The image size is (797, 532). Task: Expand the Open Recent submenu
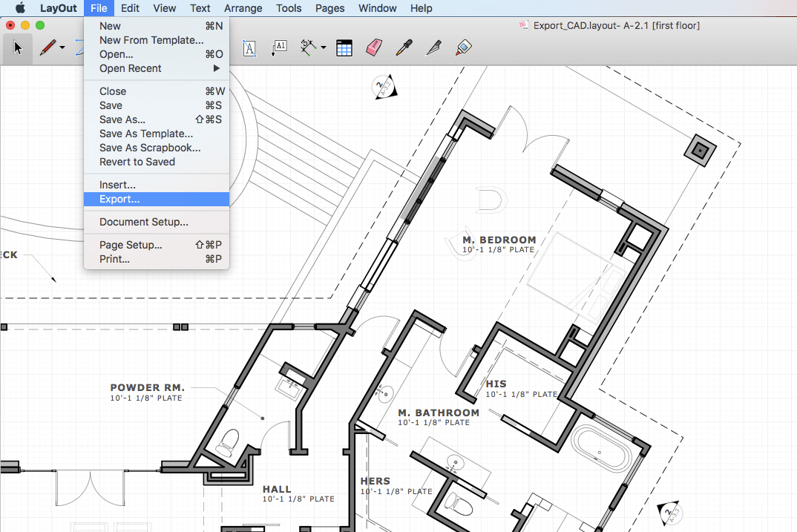click(157, 68)
